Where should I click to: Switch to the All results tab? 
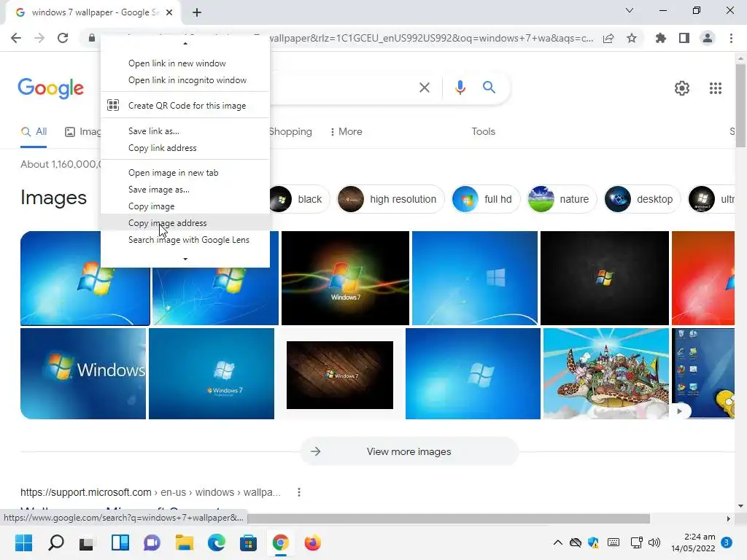34,131
